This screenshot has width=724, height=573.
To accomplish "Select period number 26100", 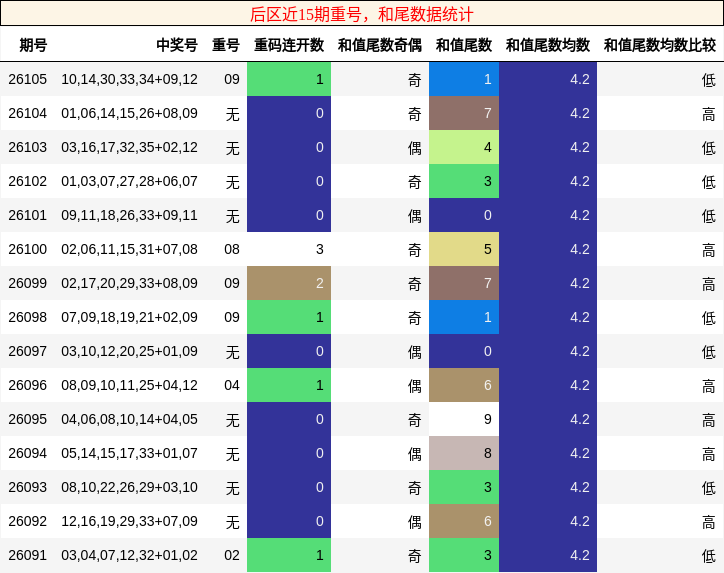I will click(27, 249).
